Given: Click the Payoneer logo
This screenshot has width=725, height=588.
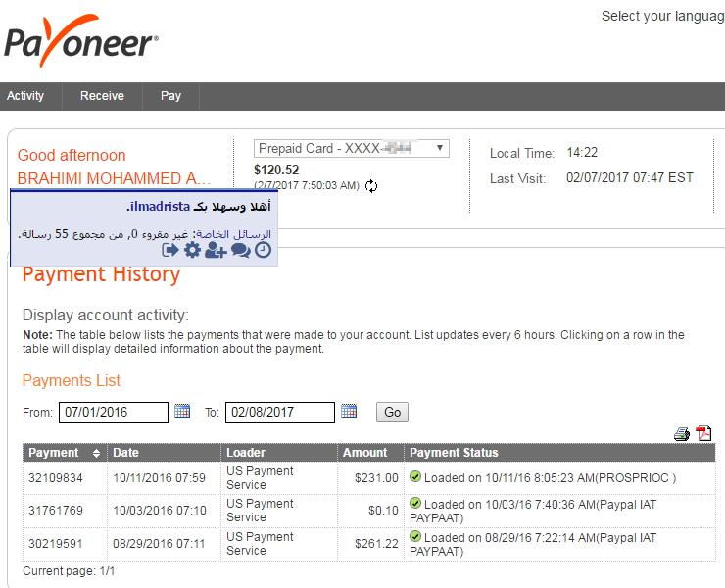Looking at the screenshot, I should pos(81,41).
